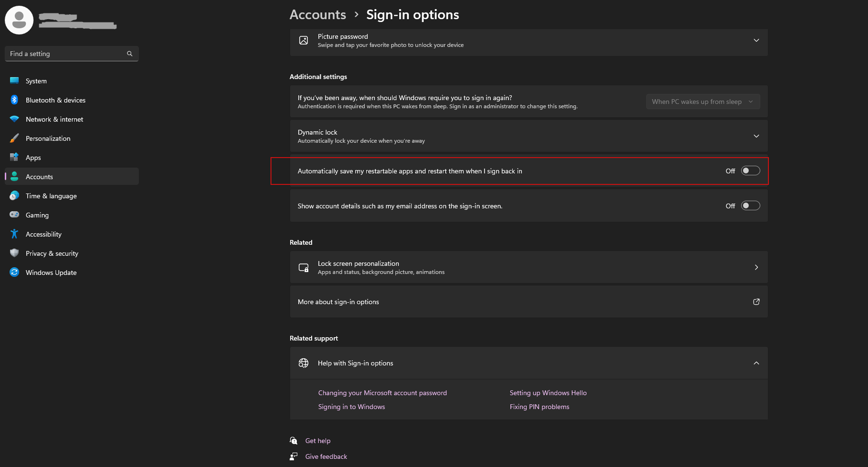Select the Accessibility person icon

(14, 234)
